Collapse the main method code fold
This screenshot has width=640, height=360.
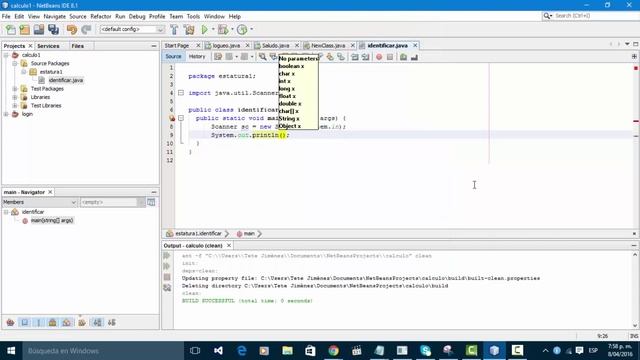coord(181,118)
